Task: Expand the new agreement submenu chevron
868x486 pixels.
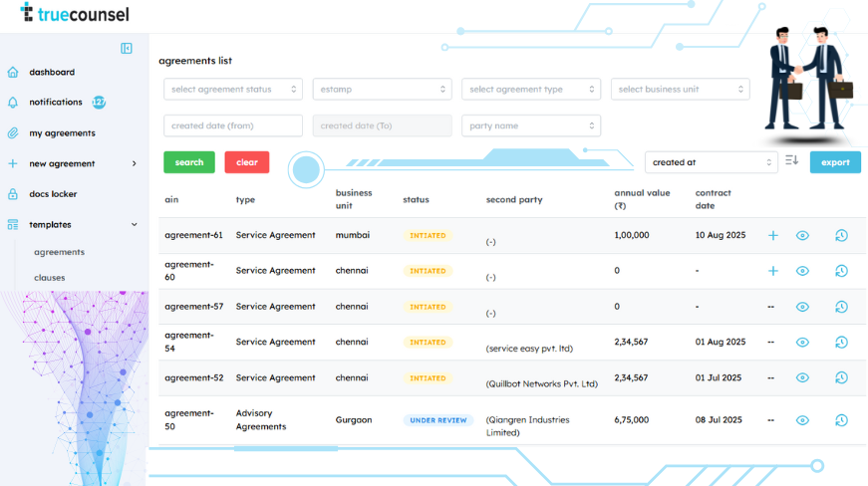Action: tap(135, 163)
